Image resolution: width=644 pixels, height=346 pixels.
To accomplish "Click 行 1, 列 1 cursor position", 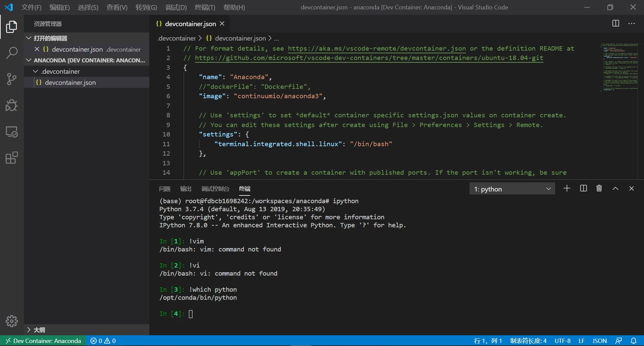I will coord(488,341).
